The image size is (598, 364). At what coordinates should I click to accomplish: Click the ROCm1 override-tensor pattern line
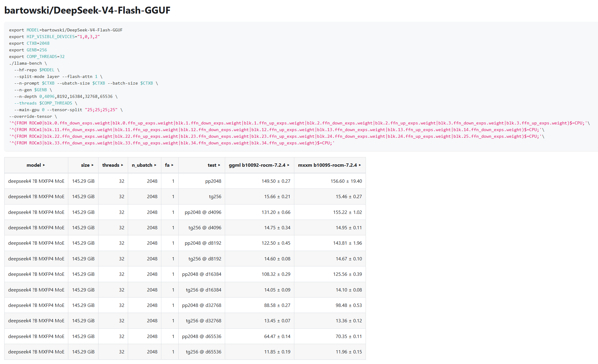coord(277,130)
